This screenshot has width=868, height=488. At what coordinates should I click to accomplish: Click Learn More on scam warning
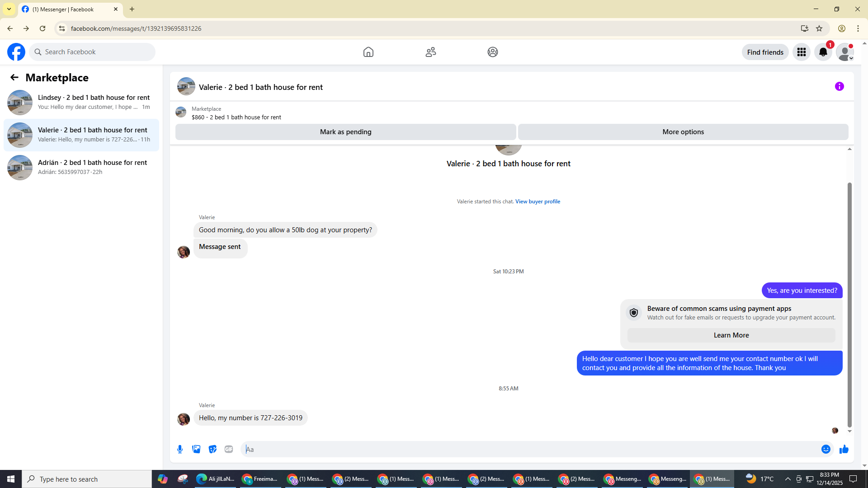(x=731, y=335)
